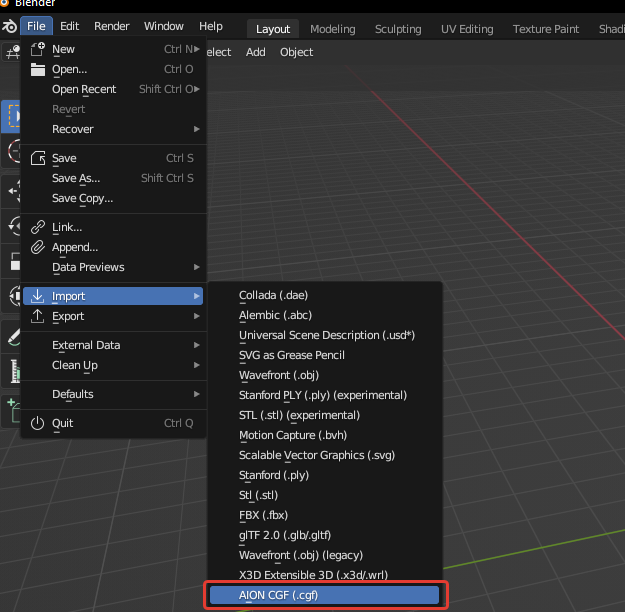Screen dimensions: 625x612
Task: Choose Save from the File menu
Action: [114, 158]
